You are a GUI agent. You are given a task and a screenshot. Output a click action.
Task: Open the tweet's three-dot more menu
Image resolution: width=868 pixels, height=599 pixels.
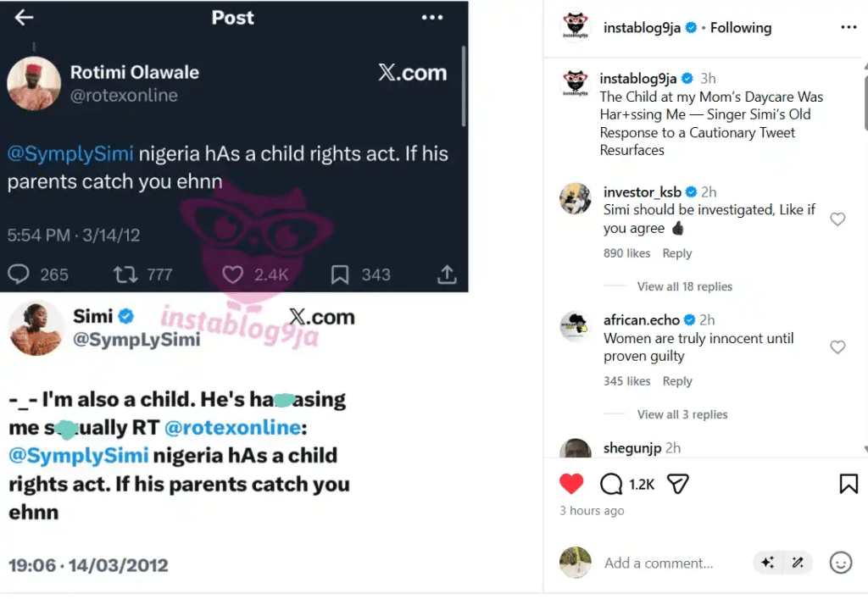432,18
